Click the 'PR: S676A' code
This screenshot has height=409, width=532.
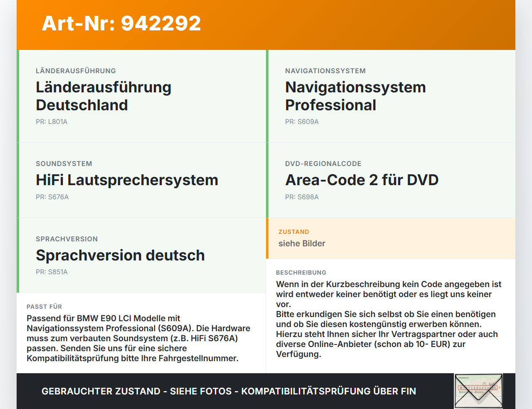52,197
